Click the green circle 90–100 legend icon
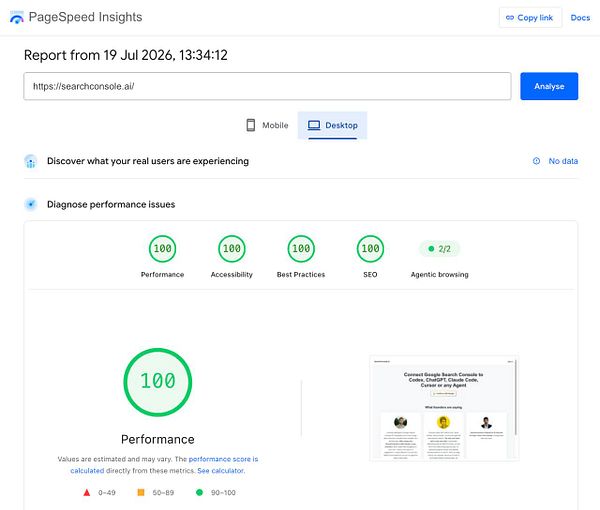This screenshot has height=510, width=600. (x=199, y=492)
